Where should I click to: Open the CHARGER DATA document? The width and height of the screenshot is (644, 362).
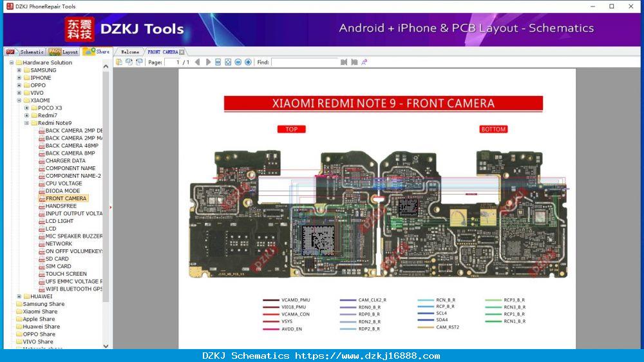coord(65,160)
